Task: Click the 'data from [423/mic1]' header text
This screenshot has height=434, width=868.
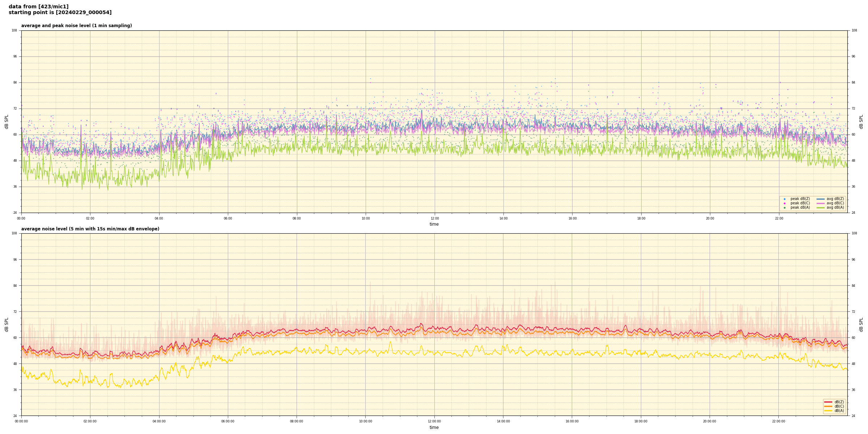Action: click(x=38, y=7)
